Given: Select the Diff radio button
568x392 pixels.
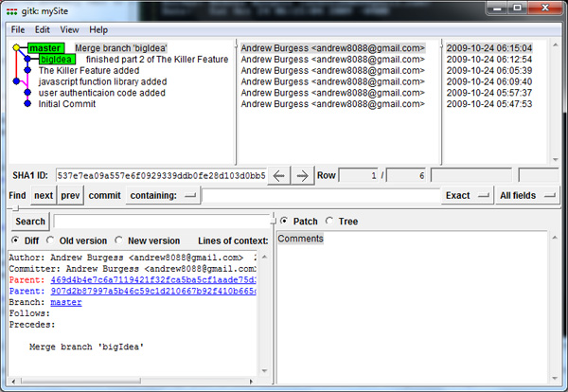Looking at the screenshot, I should 15,241.
